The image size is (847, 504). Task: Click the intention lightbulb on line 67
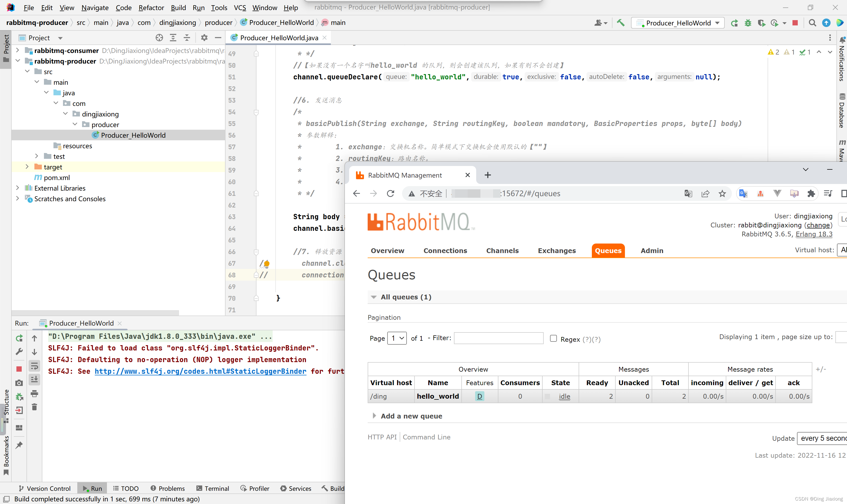pos(267,264)
